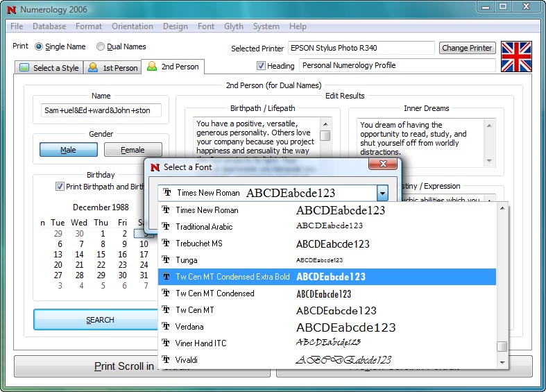Viewport: 546px width, 392px height.
Task: Select the Dual Names radio button
Action: 101,46
